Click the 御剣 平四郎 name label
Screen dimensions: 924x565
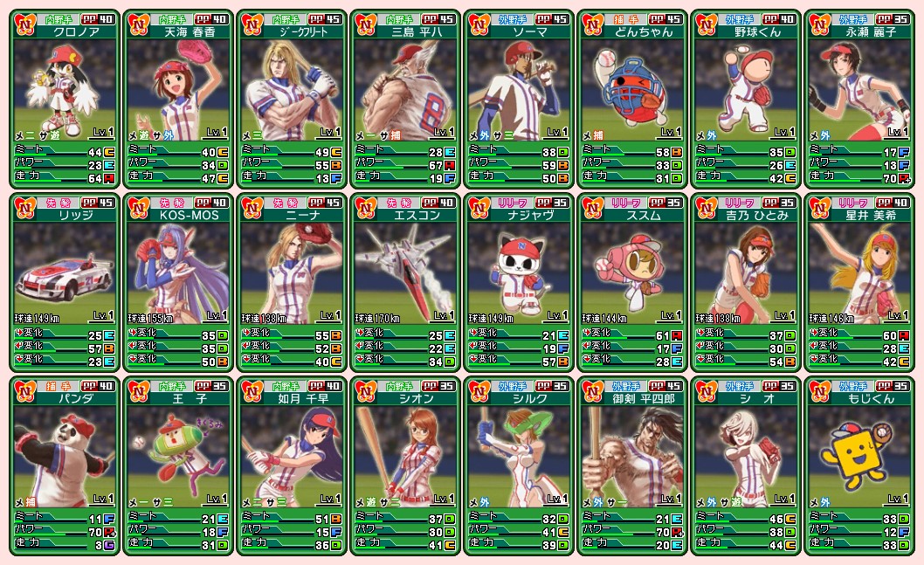643,399
